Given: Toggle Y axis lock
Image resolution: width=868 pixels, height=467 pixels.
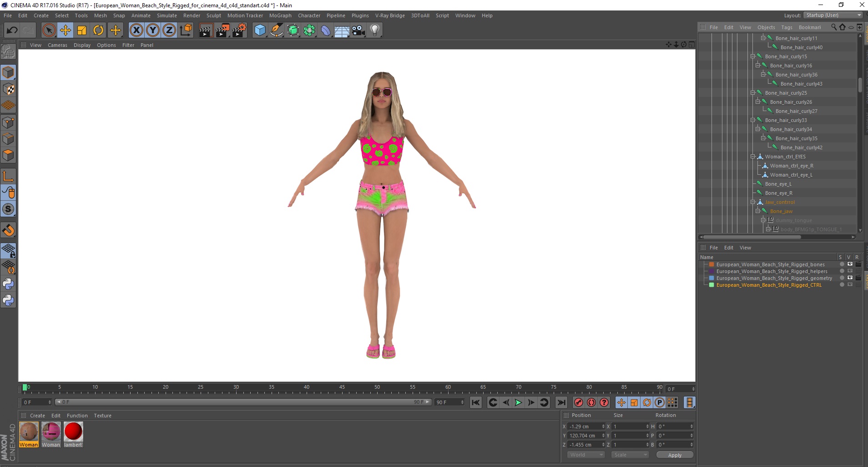Looking at the screenshot, I should tap(153, 30).
